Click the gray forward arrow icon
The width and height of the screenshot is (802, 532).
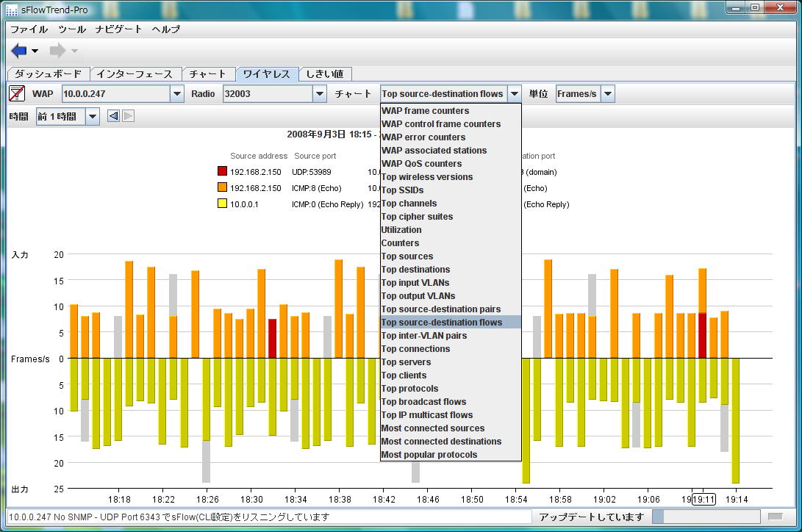[x=57, y=51]
